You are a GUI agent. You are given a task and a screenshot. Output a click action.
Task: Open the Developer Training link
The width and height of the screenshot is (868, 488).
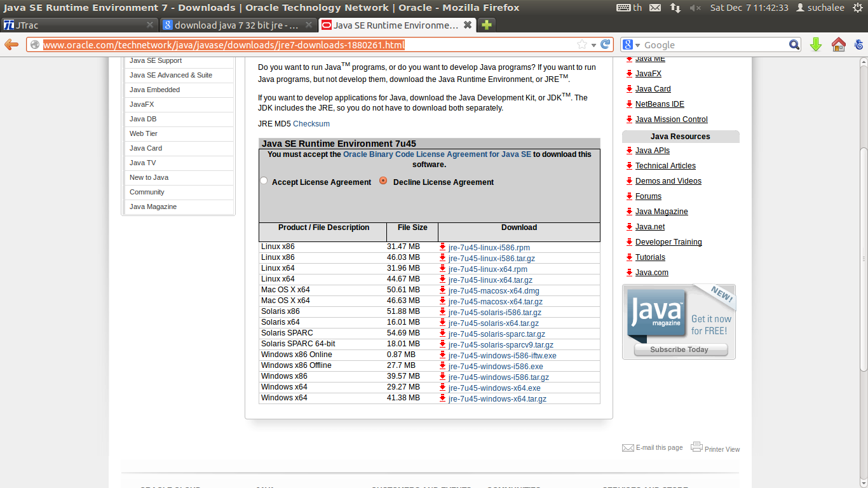coord(668,242)
